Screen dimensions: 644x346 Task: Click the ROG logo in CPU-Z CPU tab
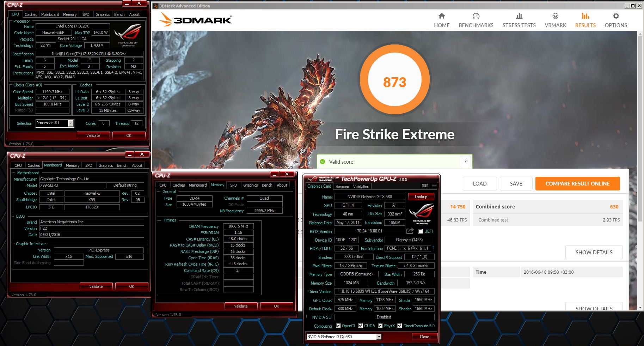point(128,35)
